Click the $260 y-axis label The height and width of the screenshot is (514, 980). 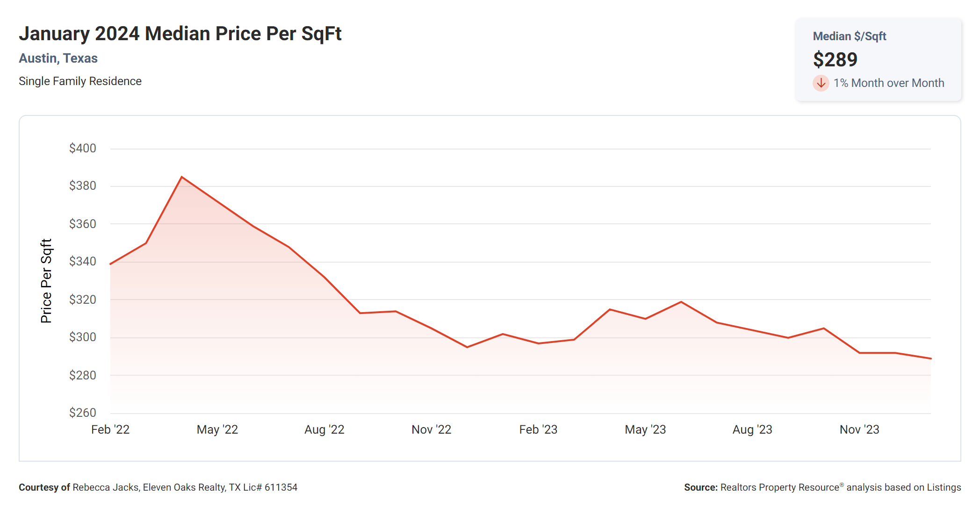point(83,413)
